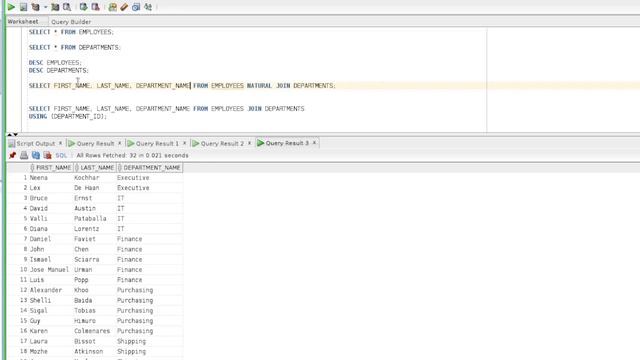This screenshot has width=640, height=360.
Task: Click the Commit toolbar icon
Action: coord(84,7)
